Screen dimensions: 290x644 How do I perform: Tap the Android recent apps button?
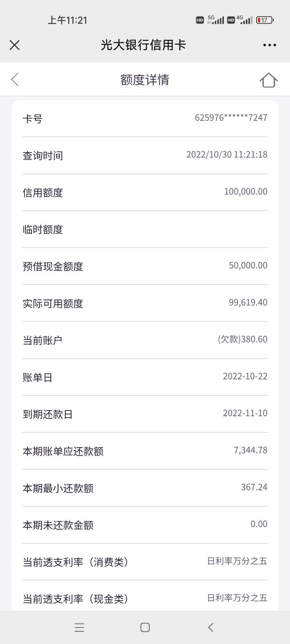(x=79, y=627)
